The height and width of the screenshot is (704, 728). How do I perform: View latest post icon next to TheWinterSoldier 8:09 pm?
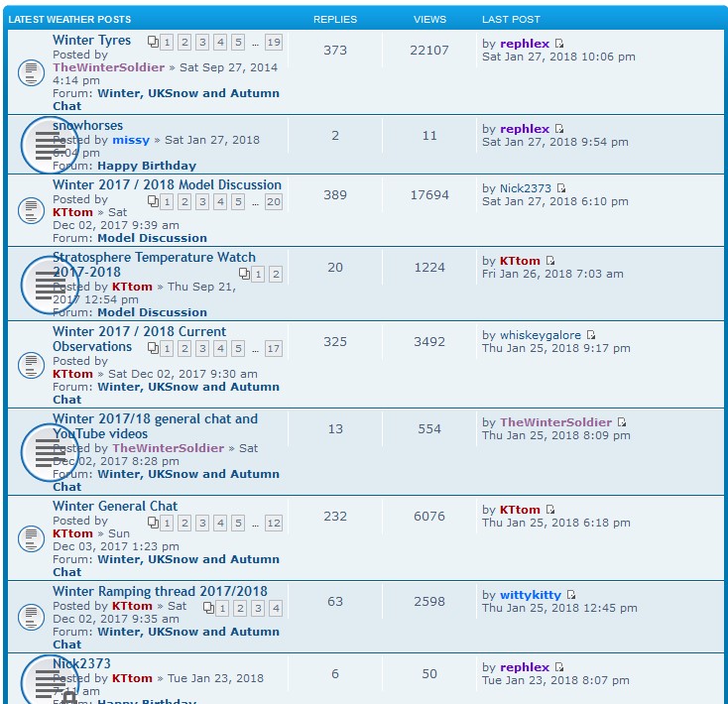pos(622,422)
